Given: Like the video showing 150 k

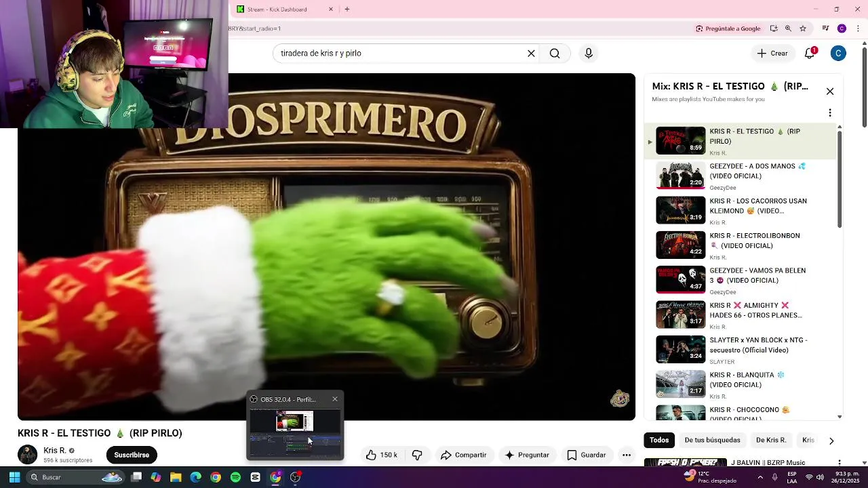Looking at the screenshot, I should tap(382, 455).
